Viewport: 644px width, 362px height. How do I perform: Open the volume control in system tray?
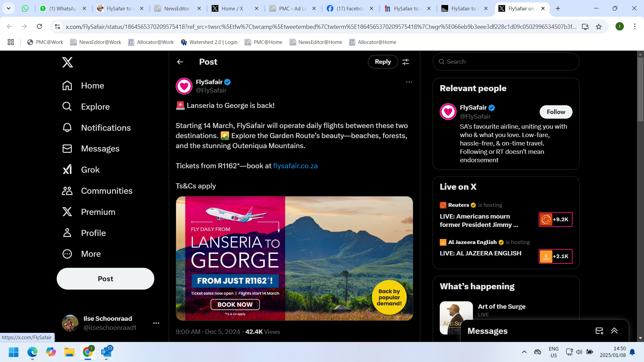coord(579,352)
